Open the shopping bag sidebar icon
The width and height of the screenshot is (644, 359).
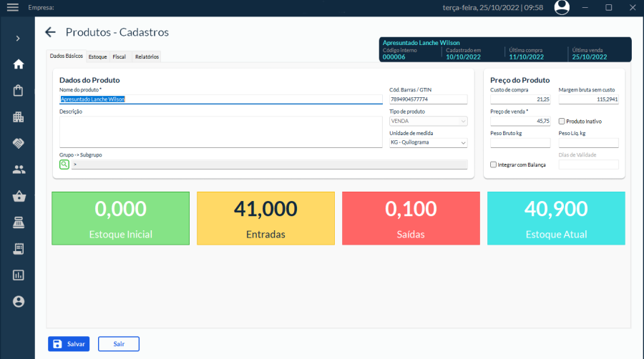pos(19,91)
